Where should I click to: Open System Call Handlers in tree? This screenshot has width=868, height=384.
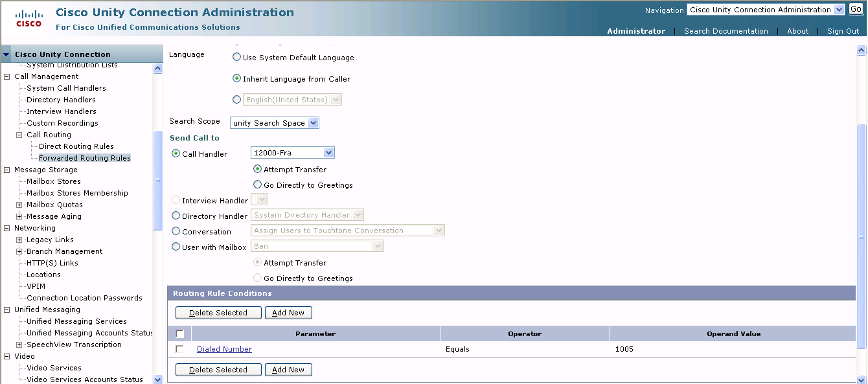click(x=66, y=88)
